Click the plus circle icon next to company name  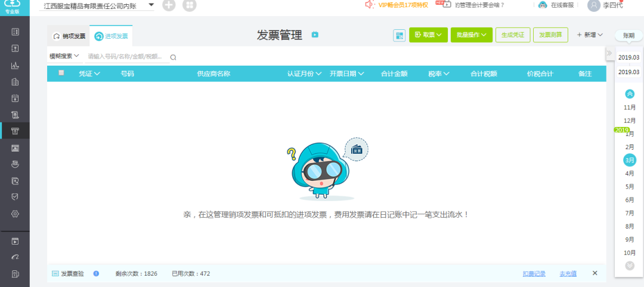click(x=169, y=5)
